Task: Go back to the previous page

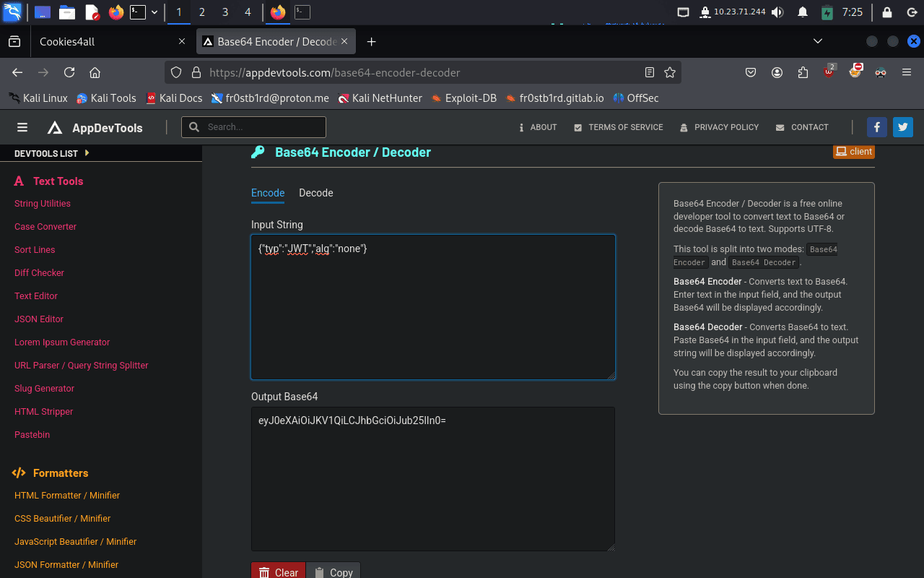Action: pyautogui.click(x=18, y=72)
